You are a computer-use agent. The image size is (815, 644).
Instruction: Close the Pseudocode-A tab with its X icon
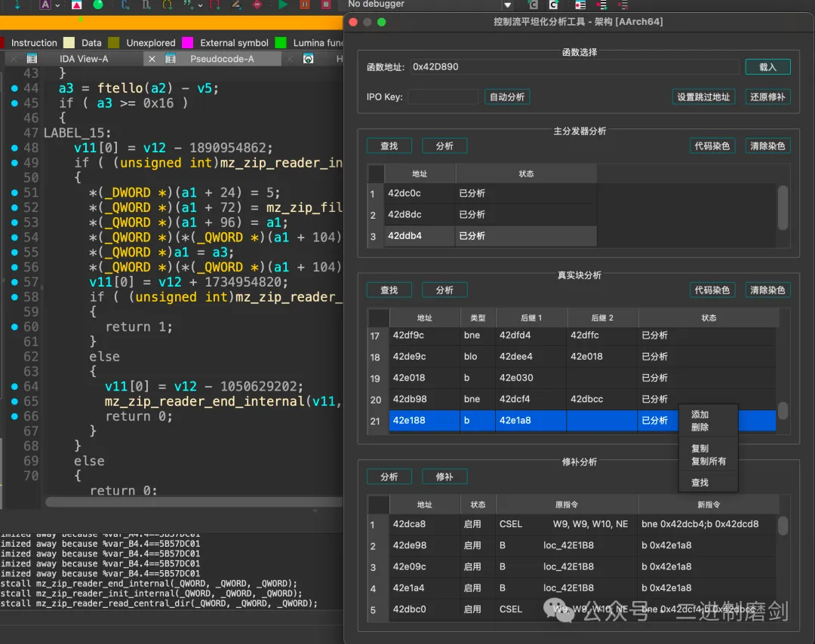point(152,59)
